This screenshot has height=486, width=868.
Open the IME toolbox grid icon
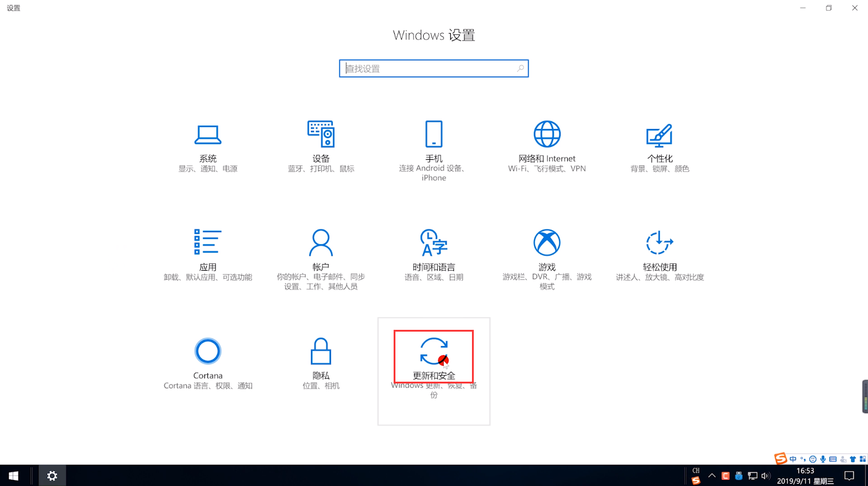pyautogui.click(x=863, y=459)
